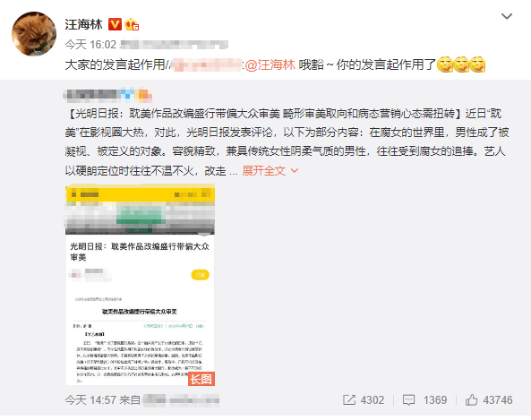
Task: Click the chevron beside 展开全文
Action: click(295, 171)
